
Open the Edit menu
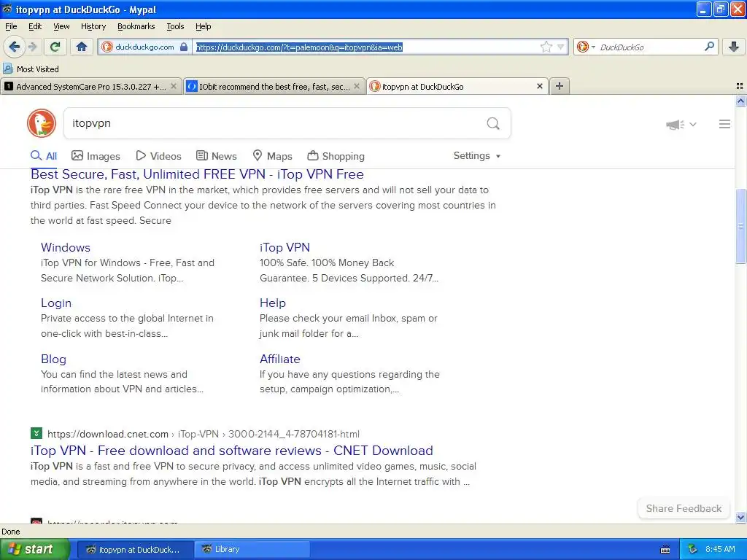point(35,26)
